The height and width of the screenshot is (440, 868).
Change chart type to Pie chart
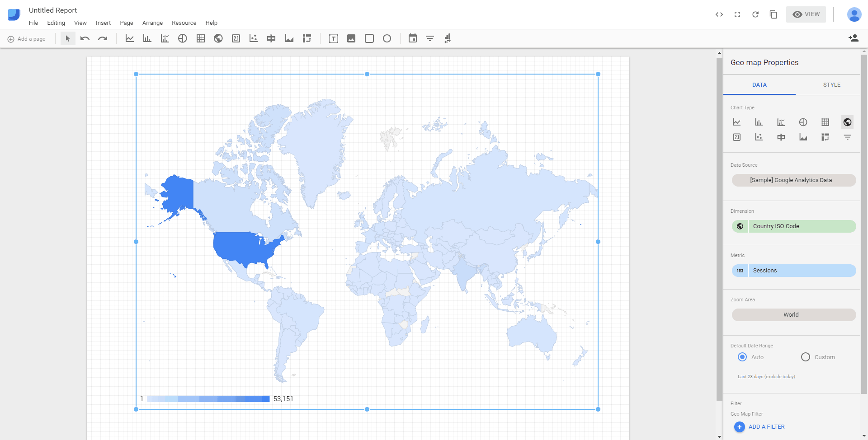[803, 122]
